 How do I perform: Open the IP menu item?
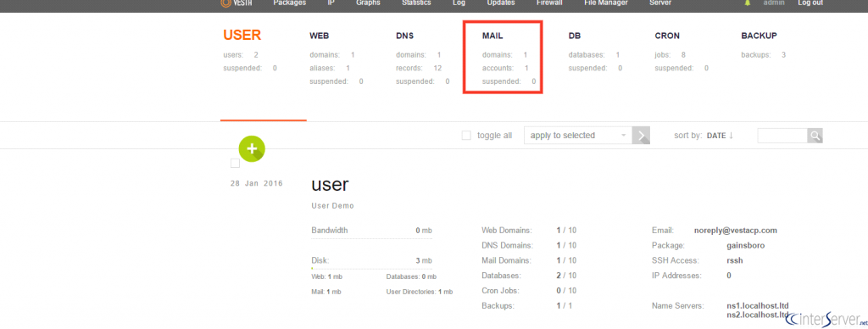pos(331,3)
